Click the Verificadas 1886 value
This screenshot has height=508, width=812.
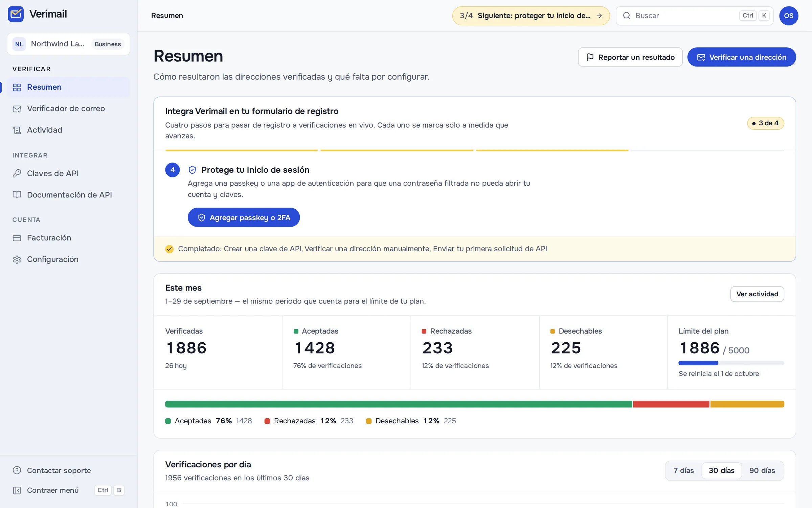pyautogui.click(x=186, y=348)
